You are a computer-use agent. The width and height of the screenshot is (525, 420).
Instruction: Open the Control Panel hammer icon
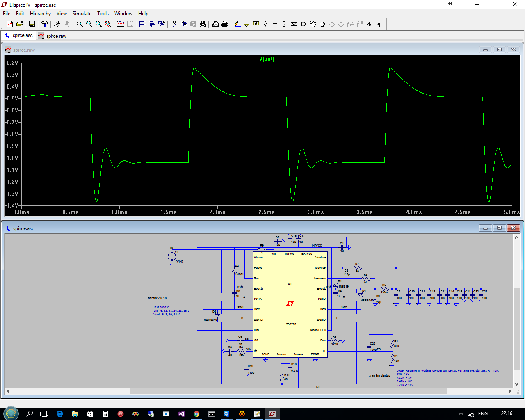[45, 24]
